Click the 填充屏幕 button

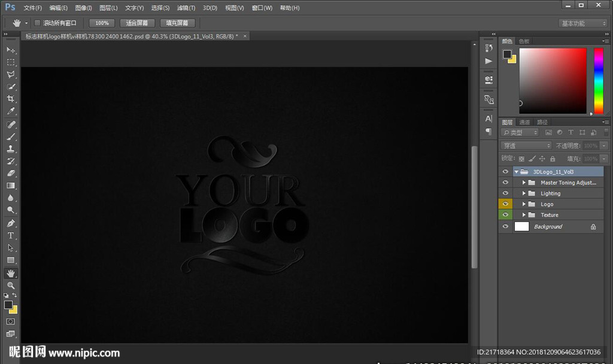tap(177, 23)
